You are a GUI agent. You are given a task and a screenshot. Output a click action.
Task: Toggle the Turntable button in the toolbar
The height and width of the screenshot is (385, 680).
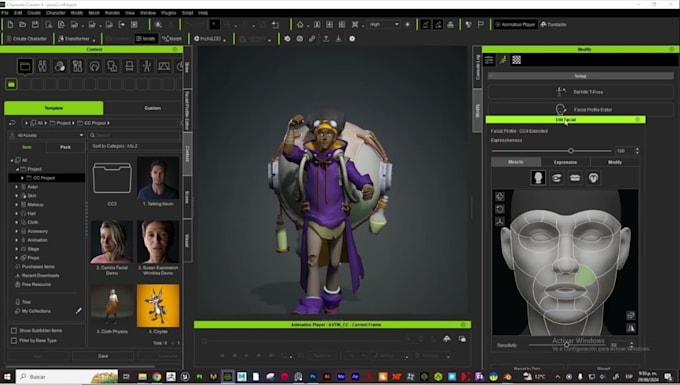click(x=553, y=25)
